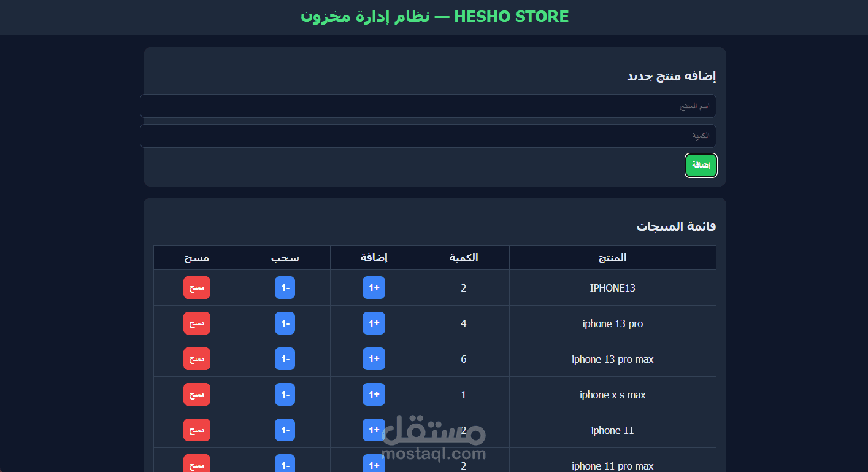Click quantity value 1 for iphone x s max
Image resolution: width=868 pixels, height=472 pixels.
coord(464,395)
